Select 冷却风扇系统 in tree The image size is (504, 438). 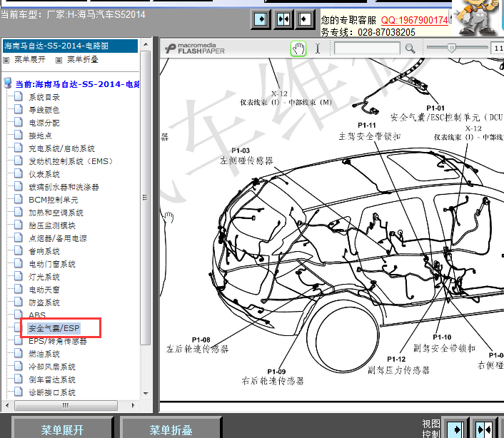52,367
